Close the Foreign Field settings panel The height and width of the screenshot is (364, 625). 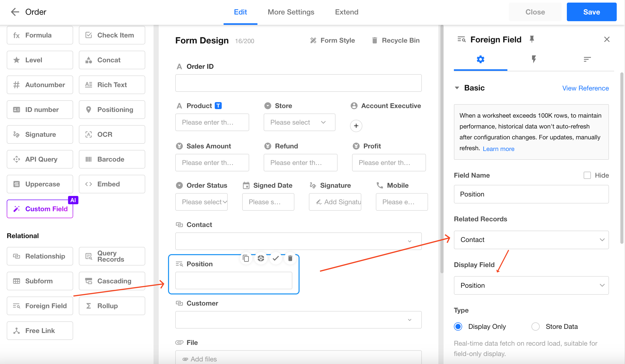point(607,39)
